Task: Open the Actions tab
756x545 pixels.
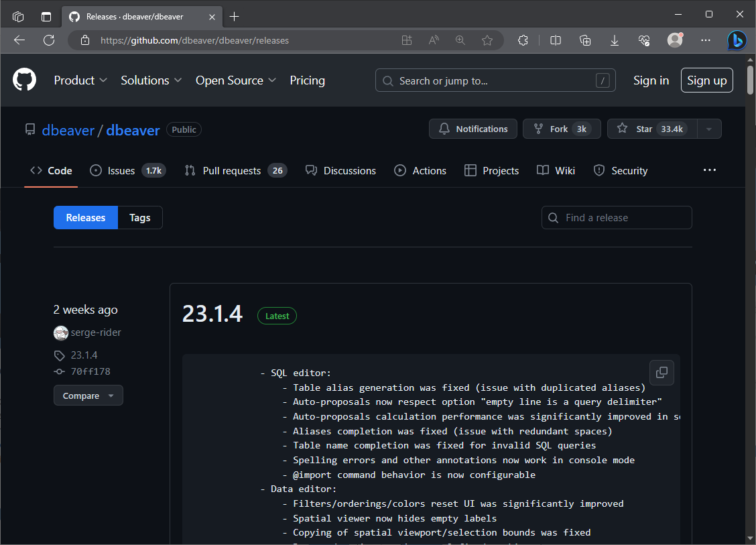Action: coord(420,171)
